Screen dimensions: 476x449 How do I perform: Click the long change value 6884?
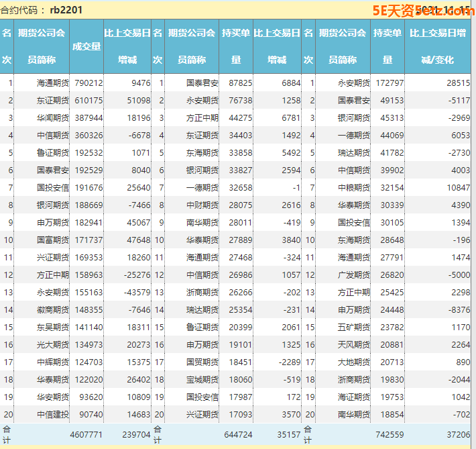pyautogui.click(x=291, y=83)
